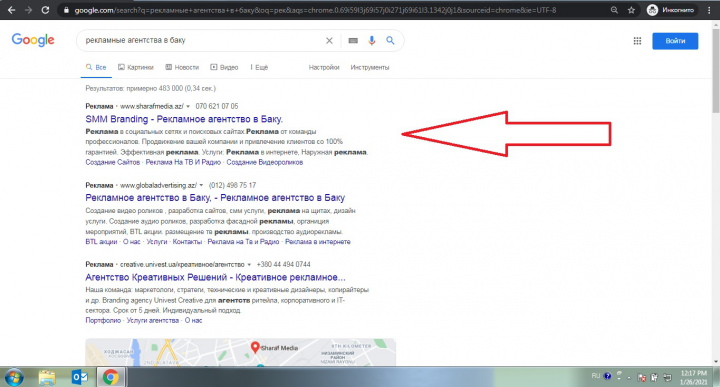Open Настройки search settings

coord(324,67)
